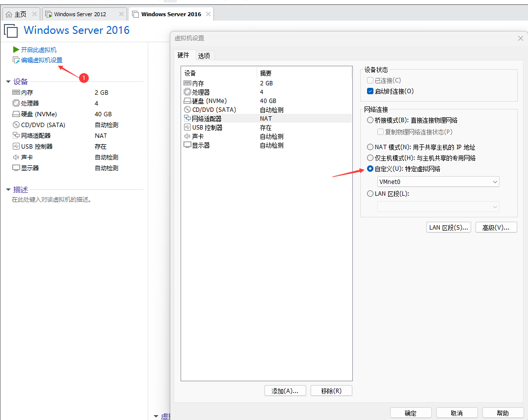The height and width of the screenshot is (420, 528).
Task: Click sound card icon in settings dialog list
Action: (x=187, y=136)
